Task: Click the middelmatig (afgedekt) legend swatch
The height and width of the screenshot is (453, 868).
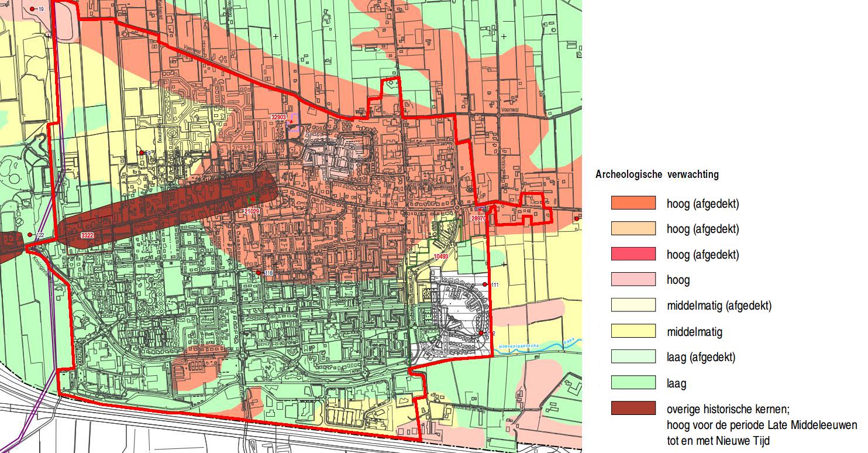Action: coord(633,306)
